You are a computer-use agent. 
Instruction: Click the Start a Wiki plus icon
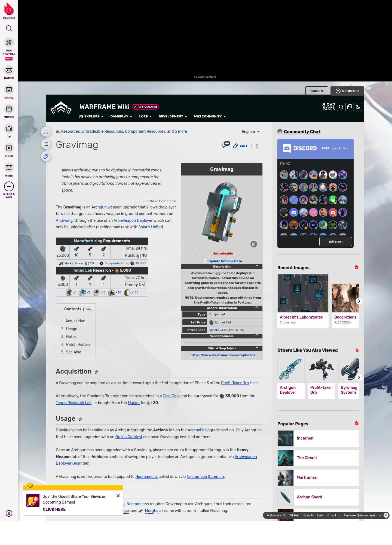pyautogui.click(x=9, y=186)
